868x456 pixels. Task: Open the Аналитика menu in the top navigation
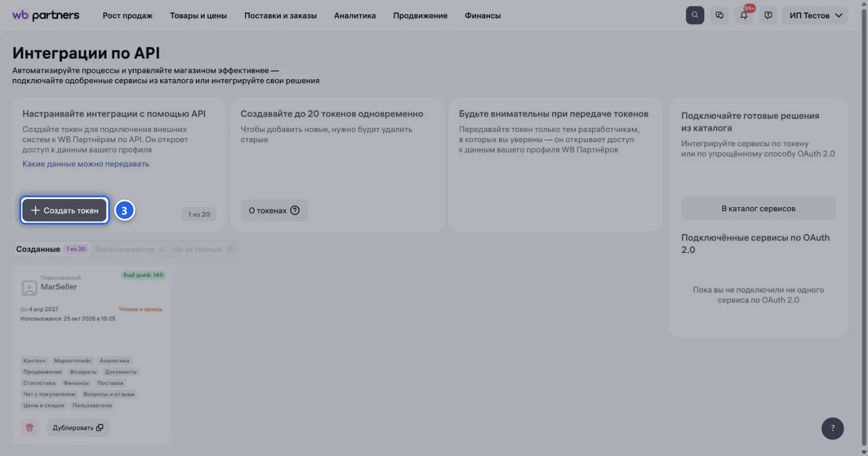(355, 15)
